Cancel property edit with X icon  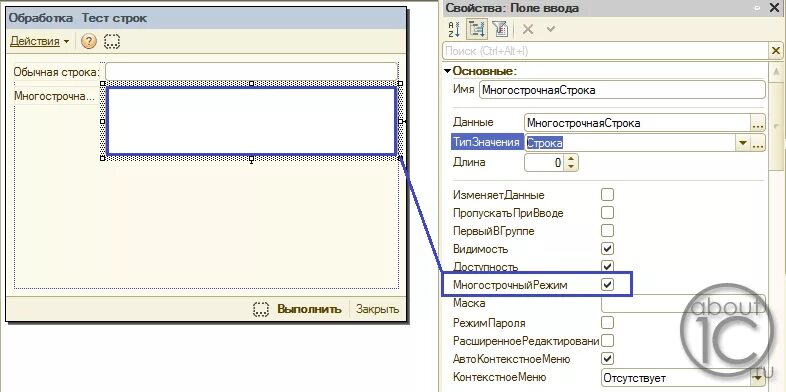point(527,30)
